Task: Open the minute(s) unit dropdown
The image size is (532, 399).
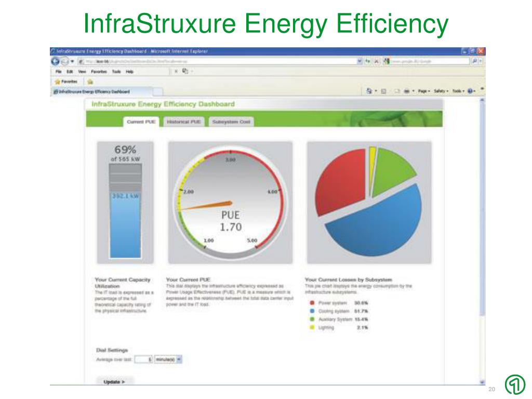Action: (x=168, y=360)
